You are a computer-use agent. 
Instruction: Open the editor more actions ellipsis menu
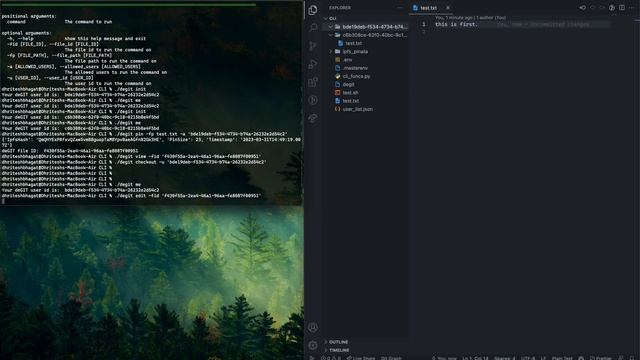point(631,7)
